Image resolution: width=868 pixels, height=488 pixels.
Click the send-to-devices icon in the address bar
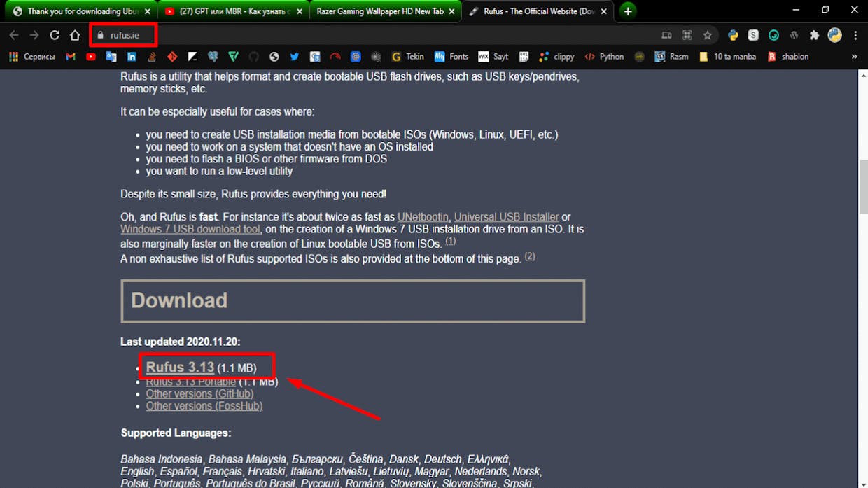click(x=666, y=35)
